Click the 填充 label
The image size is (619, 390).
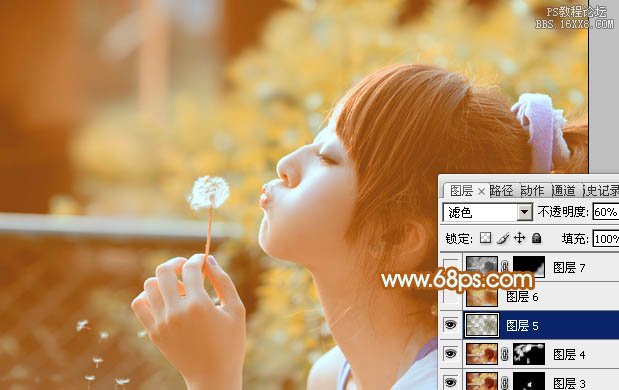click(575, 238)
